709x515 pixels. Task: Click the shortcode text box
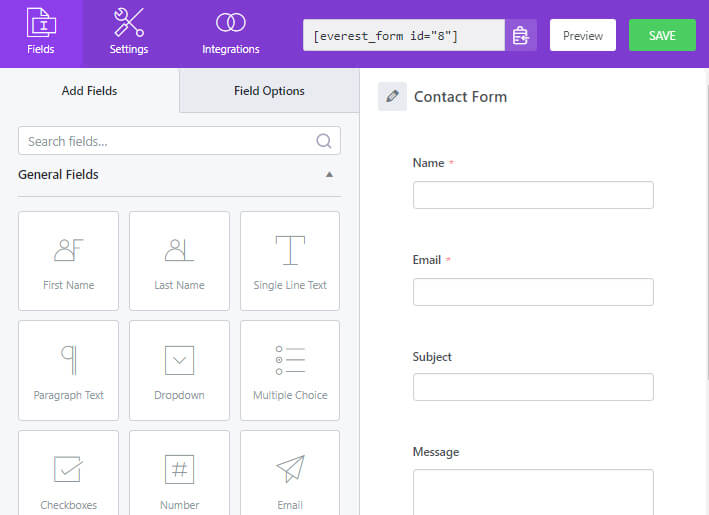404,35
